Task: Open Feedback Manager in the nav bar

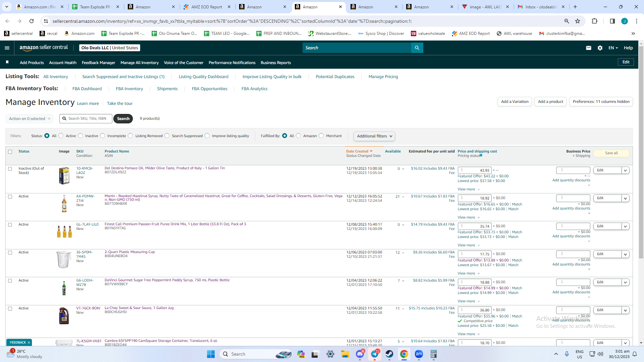Action: [x=98, y=63]
